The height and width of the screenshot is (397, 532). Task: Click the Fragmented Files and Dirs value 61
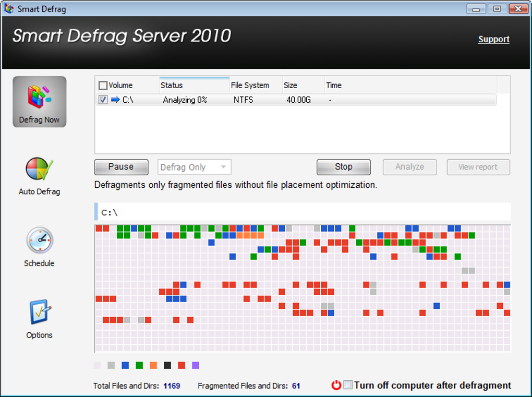[296, 386]
